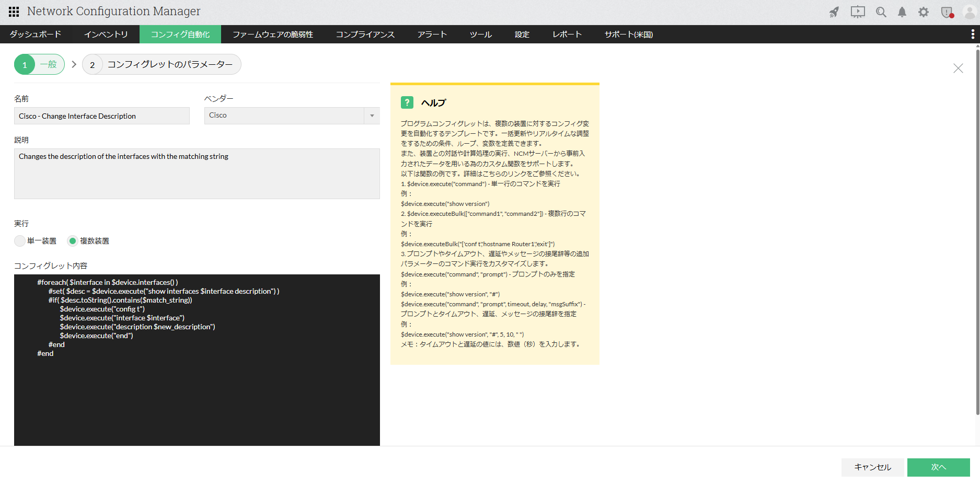Click the キャンセル button
This screenshot has width=980, height=485.
[872, 467]
